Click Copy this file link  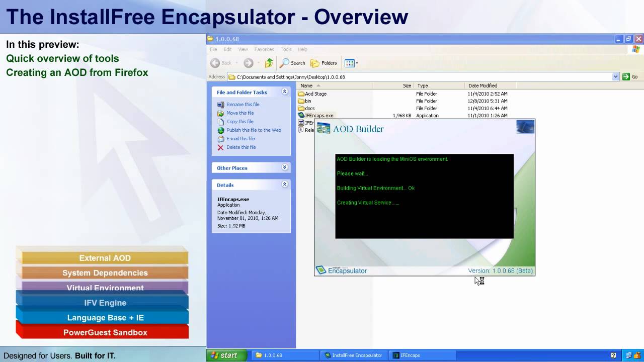240,122
